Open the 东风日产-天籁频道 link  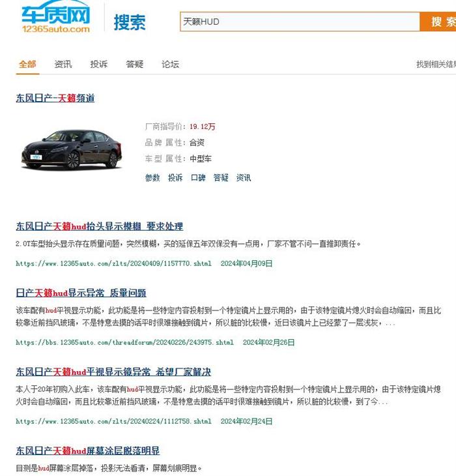point(55,98)
